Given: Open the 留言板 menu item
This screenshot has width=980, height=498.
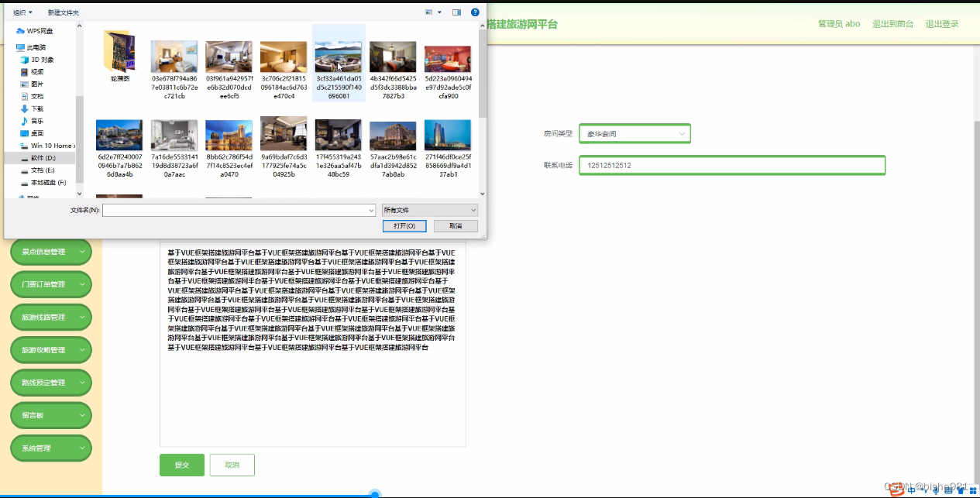Looking at the screenshot, I should tap(50, 415).
